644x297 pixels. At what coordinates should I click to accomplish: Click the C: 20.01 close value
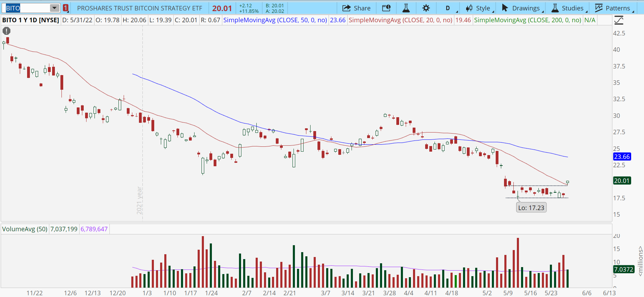click(x=186, y=20)
